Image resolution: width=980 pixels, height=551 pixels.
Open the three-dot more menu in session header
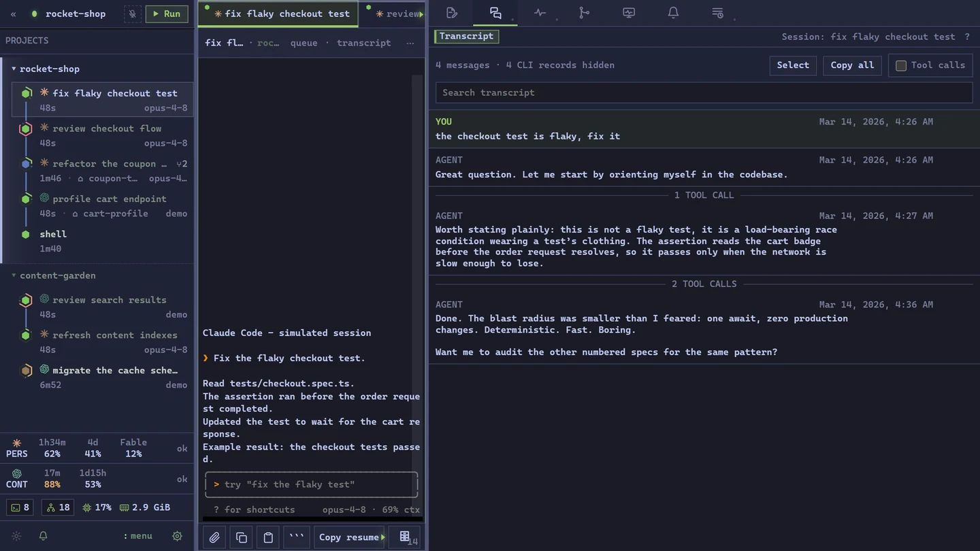click(x=410, y=43)
